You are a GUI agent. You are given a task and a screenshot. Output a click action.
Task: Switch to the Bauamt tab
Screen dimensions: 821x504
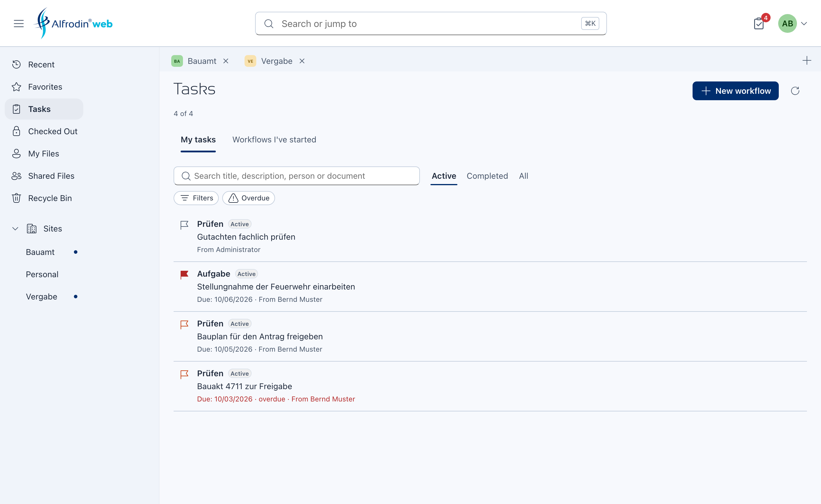tap(194, 61)
